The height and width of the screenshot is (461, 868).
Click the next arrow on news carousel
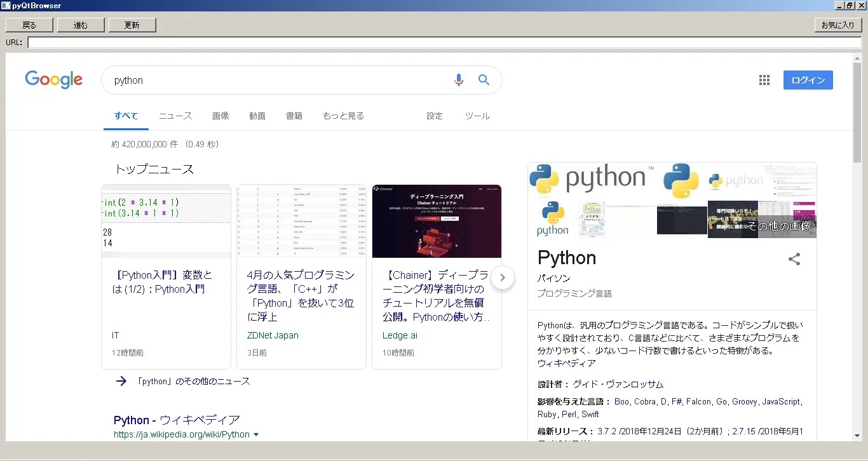502,277
